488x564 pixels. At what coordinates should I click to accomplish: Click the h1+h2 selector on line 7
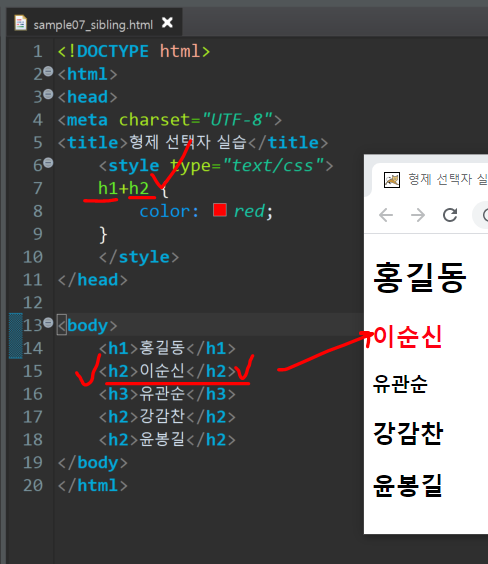pyautogui.click(x=123, y=188)
